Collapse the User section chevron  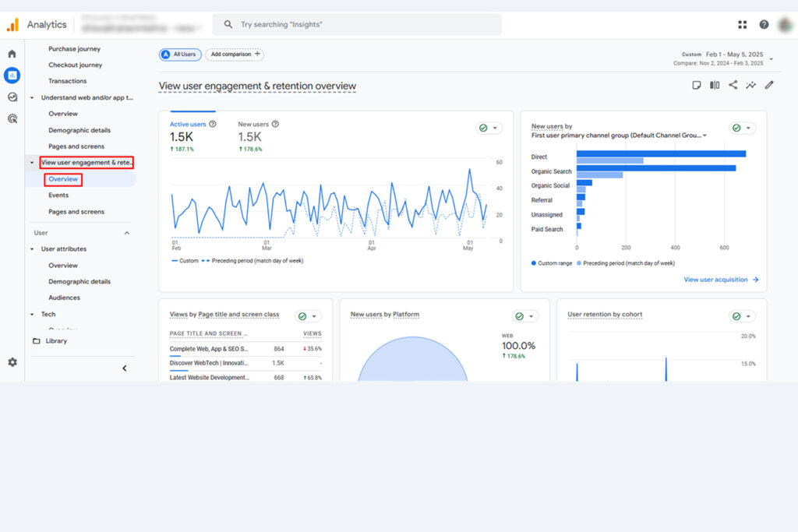127,233
